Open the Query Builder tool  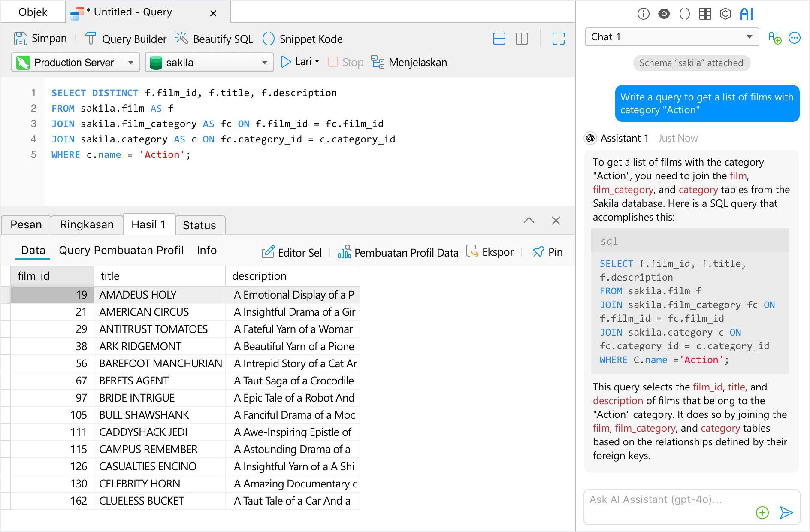(125, 39)
